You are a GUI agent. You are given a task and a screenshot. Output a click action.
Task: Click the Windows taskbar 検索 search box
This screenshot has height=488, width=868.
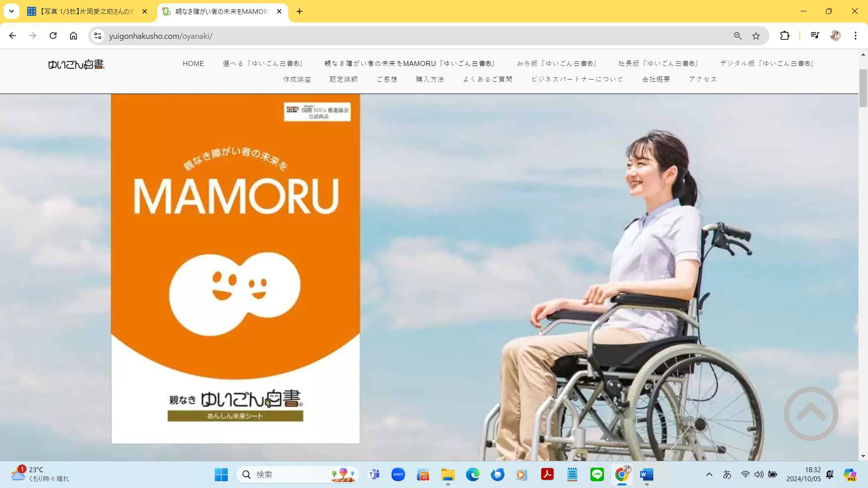(289, 474)
